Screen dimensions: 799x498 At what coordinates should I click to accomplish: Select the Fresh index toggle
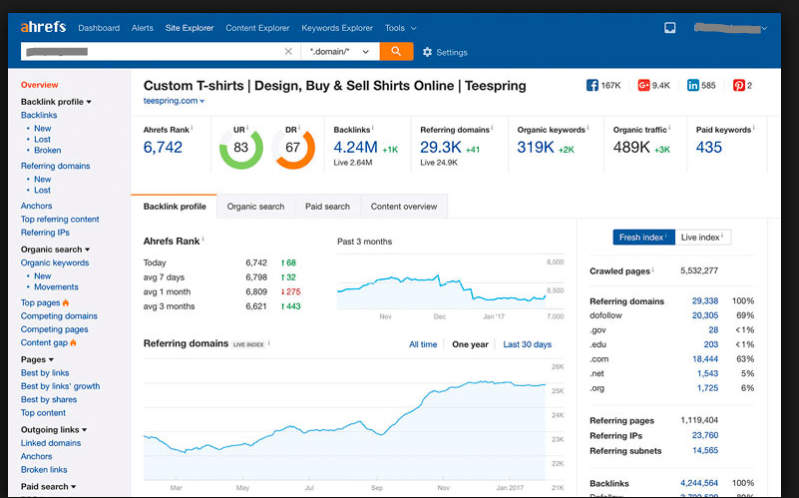pos(644,237)
